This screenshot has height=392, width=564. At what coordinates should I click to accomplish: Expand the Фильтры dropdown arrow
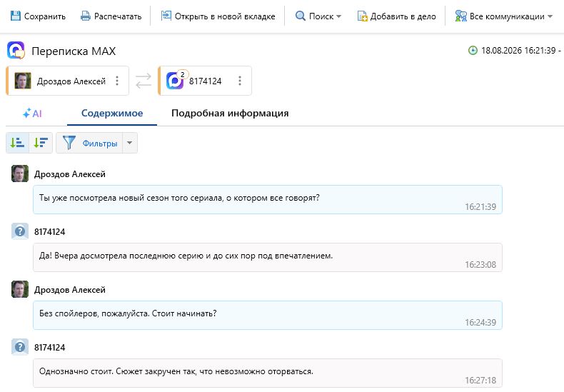pyautogui.click(x=130, y=143)
